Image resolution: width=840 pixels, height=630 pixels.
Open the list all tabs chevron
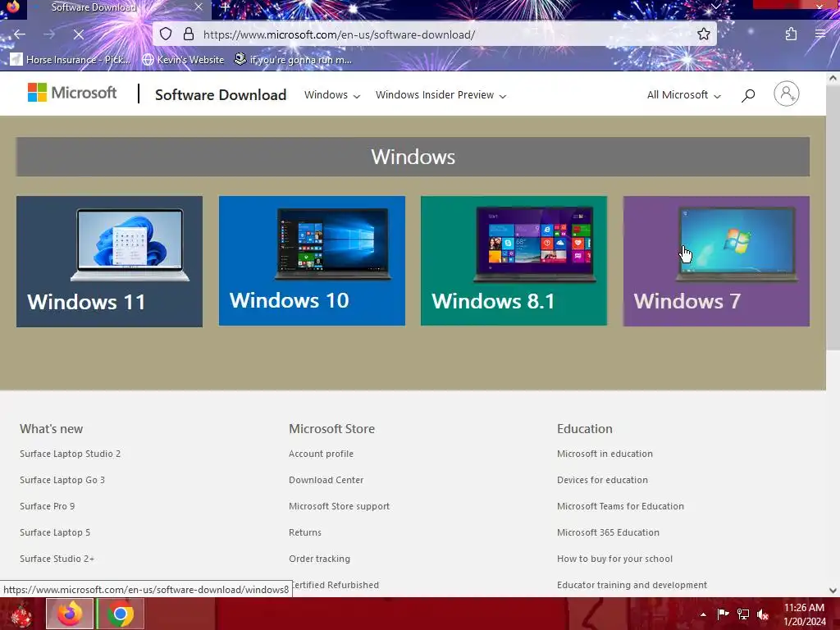(716, 7)
